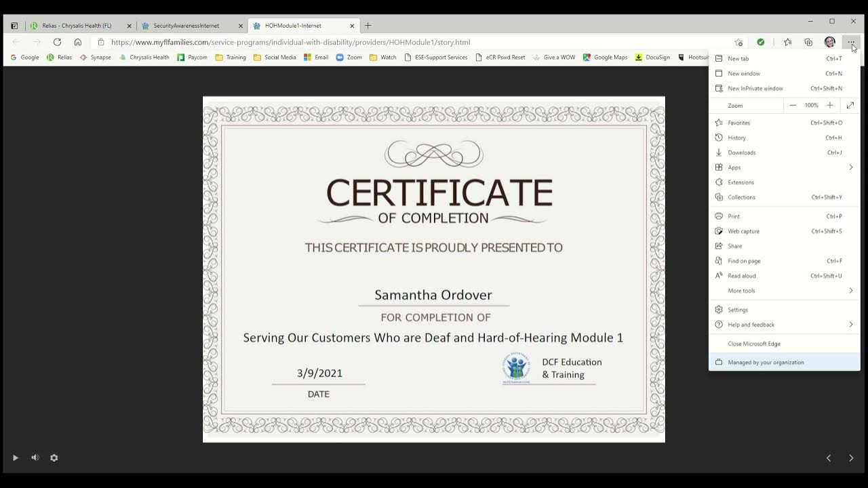
Task: Select Share in the menu
Action: tap(785, 247)
